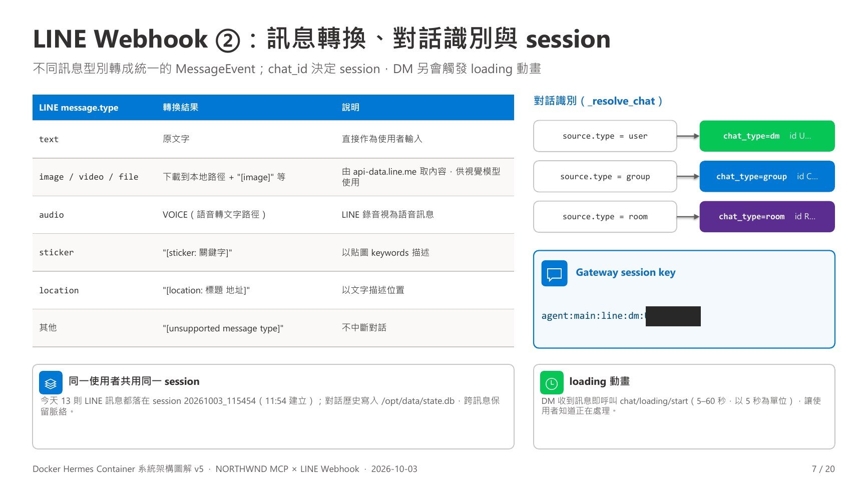This screenshot has height=488, width=868.
Task: Click the source.type = user box
Action: pyautogui.click(x=605, y=136)
